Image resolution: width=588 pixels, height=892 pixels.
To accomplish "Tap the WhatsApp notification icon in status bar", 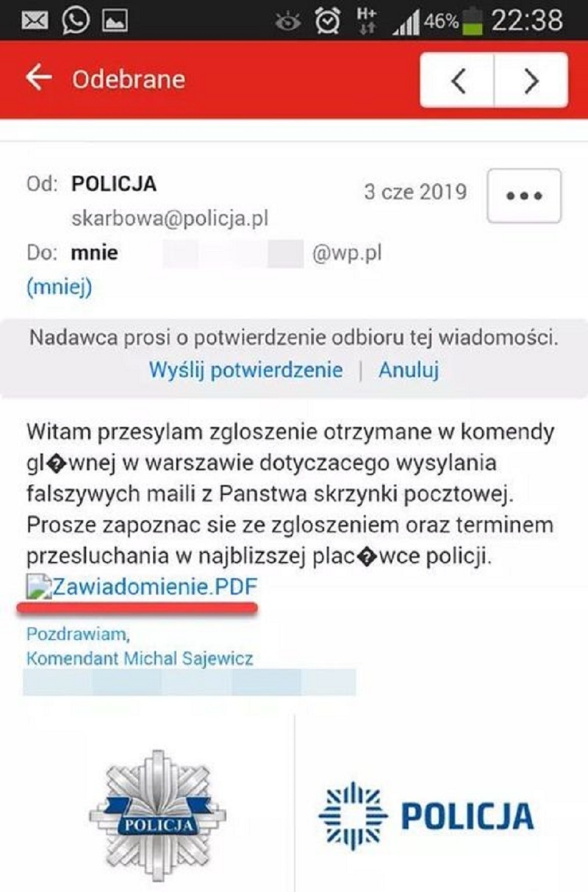I will pos(75,21).
